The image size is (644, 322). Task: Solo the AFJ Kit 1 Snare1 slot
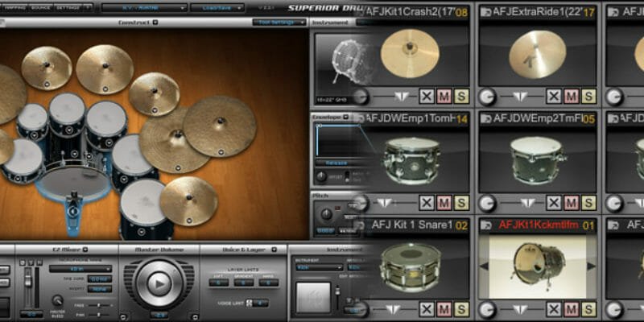point(461,309)
